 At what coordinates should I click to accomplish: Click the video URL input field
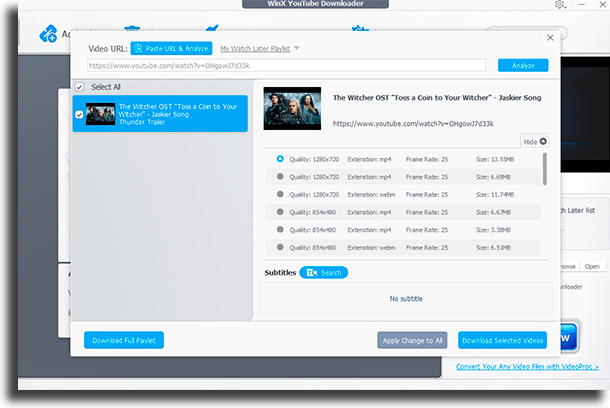[x=286, y=65]
